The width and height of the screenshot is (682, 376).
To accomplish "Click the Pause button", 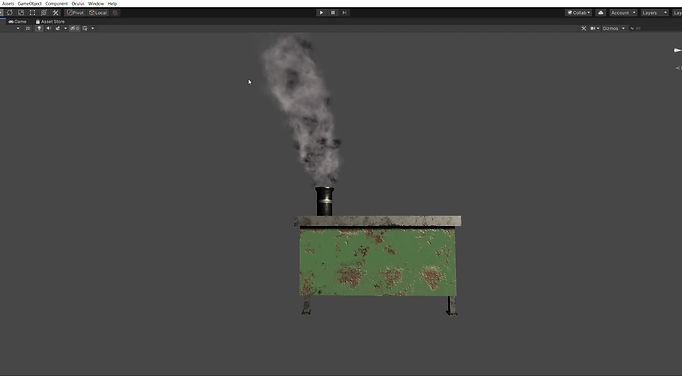I will pyautogui.click(x=333, y=13).
